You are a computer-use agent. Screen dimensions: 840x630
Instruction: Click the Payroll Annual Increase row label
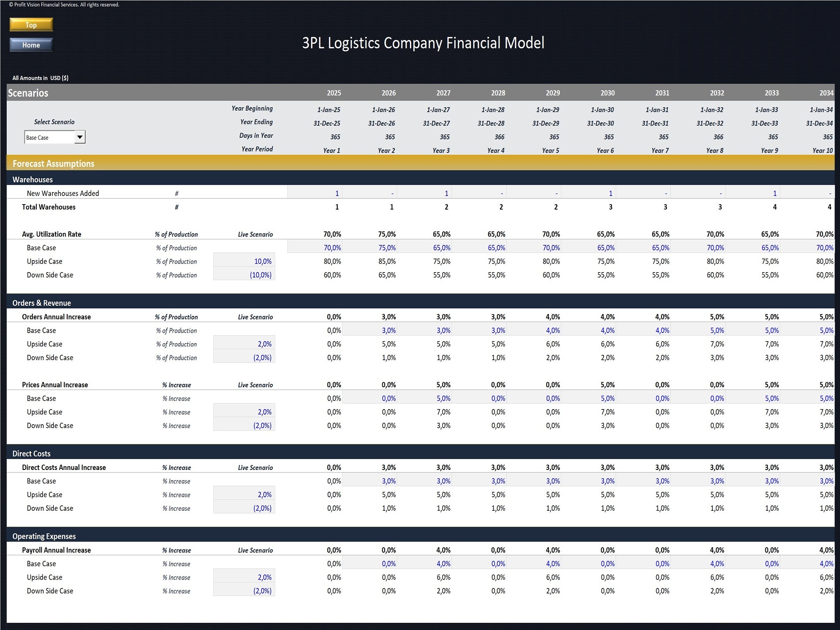pos(56,550)
